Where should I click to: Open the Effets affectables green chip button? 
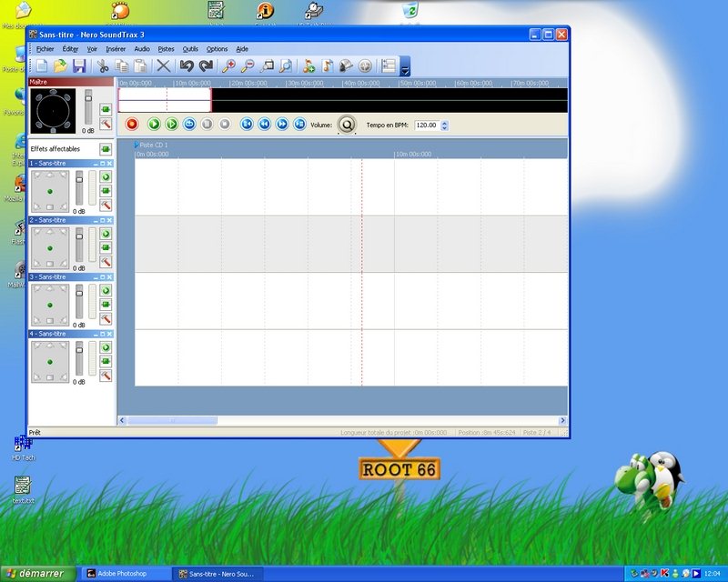pos(106,149)
